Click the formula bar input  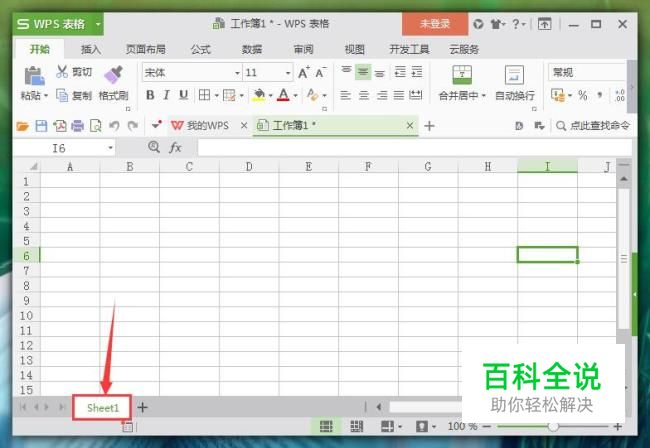pos(415,148)
